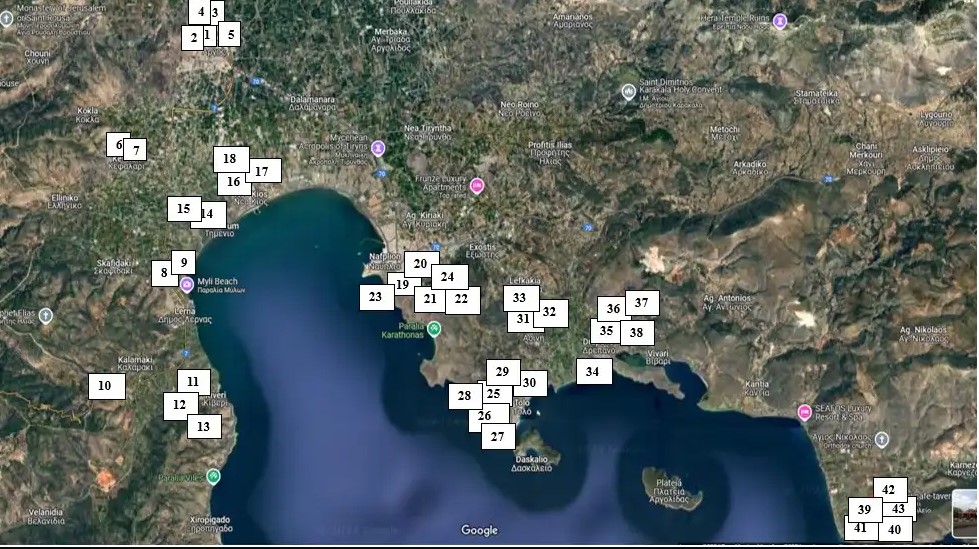The height and width of the screenshot is (549, 979).
Task: Select the Acropolis of Tiryns marker
Action: tap(378, 148)
